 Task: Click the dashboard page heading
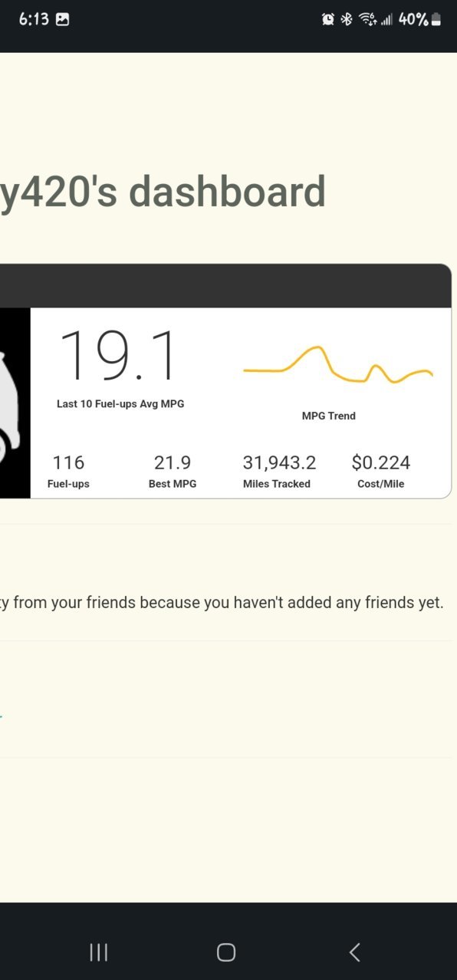163,191
